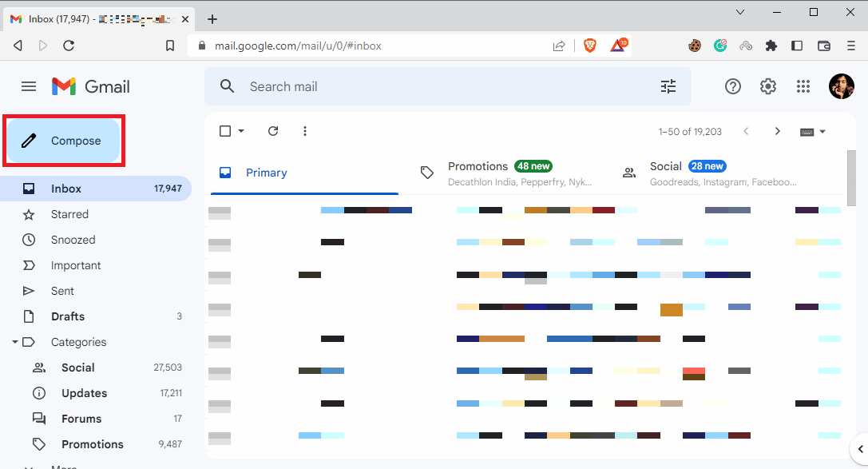Open the select checkbox dropdown arrow

[241, 131]
